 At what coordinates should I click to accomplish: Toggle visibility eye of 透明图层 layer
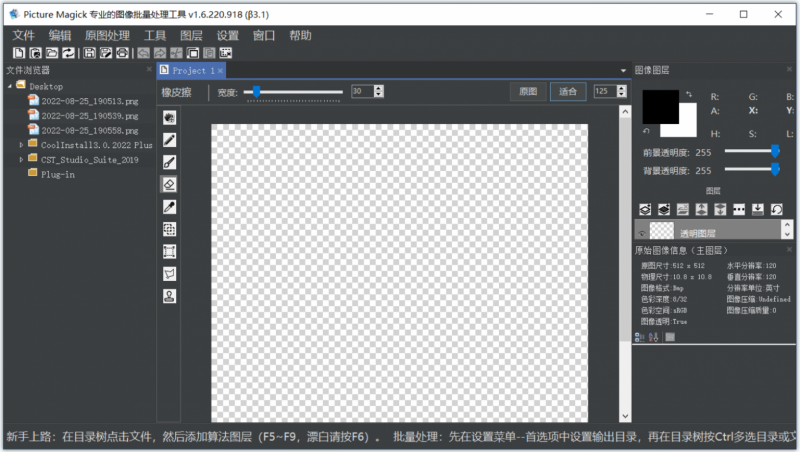[642, 234]
